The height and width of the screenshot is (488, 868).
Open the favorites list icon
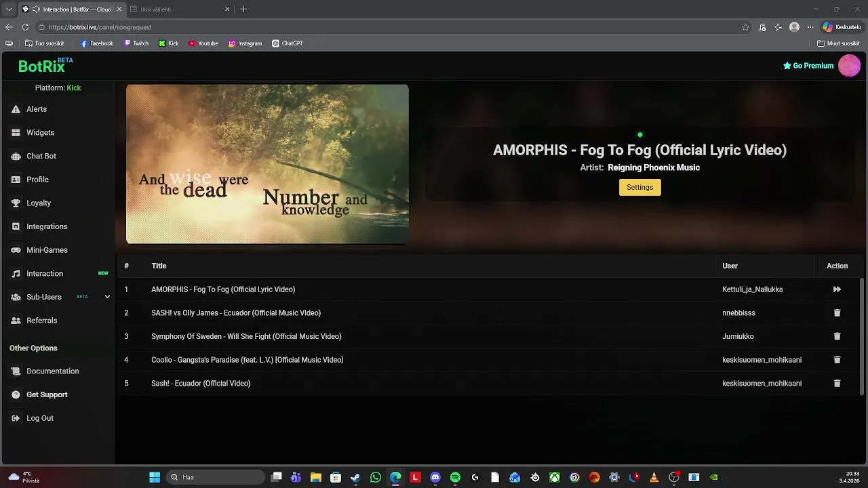(778, 27)
